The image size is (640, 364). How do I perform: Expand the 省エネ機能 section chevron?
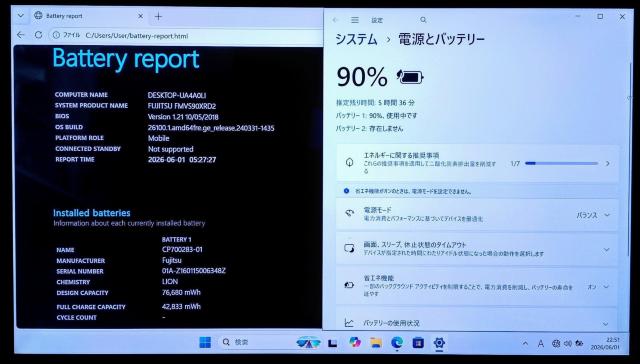607,286
